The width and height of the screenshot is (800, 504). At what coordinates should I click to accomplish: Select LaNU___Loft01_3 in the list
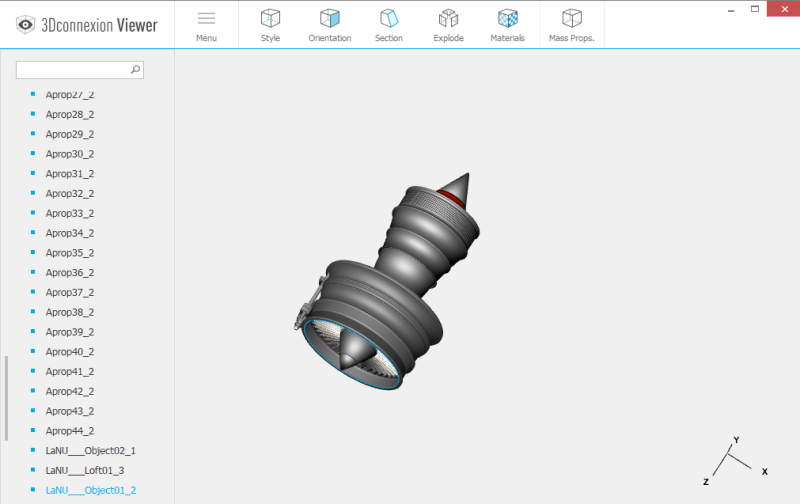coord(85,470)
